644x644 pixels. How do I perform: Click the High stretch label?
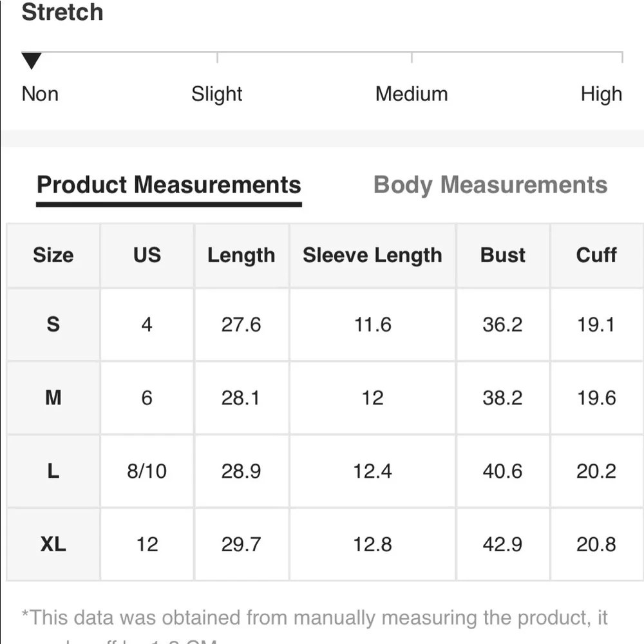tap(601, 94)
